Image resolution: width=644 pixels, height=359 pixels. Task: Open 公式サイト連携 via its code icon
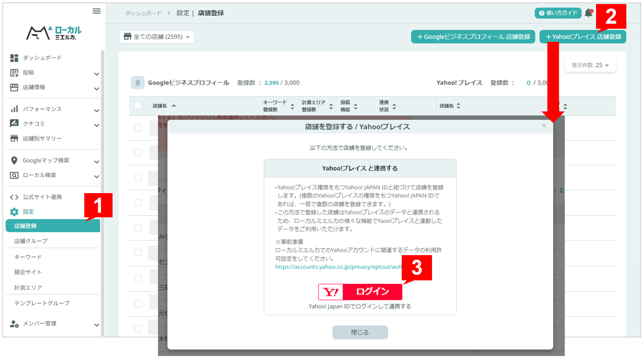coord(14,197)
